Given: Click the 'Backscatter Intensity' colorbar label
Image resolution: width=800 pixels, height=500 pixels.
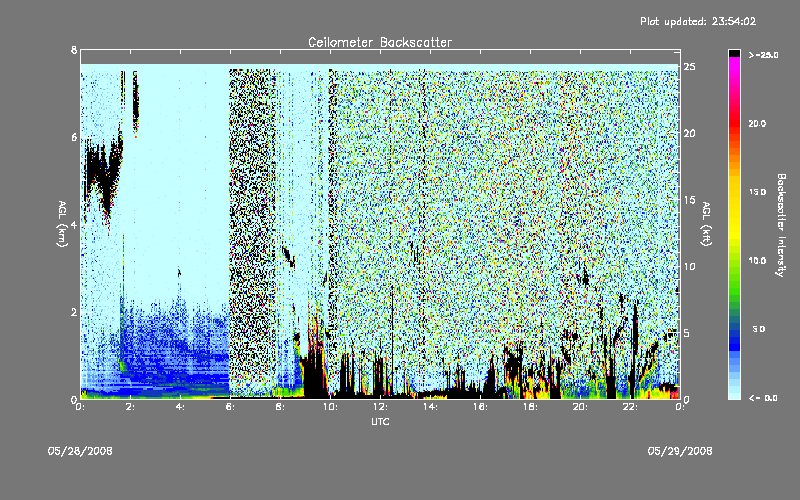Looking at the screenshot, I should coord(781,225).
